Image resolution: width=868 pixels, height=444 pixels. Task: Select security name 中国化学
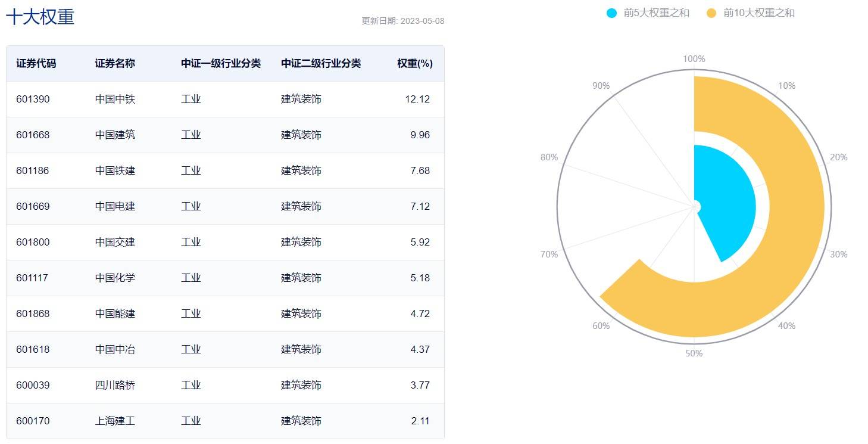(x=115, y=278)
